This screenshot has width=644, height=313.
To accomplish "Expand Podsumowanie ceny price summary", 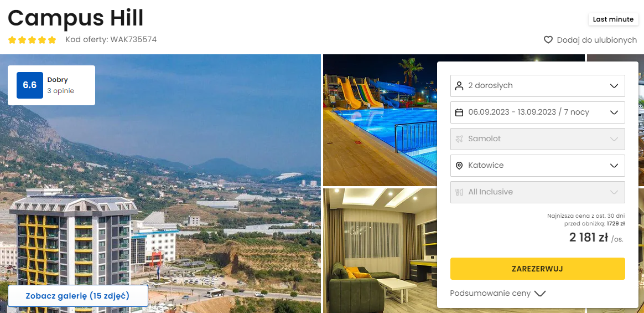I will click(498, 293).
